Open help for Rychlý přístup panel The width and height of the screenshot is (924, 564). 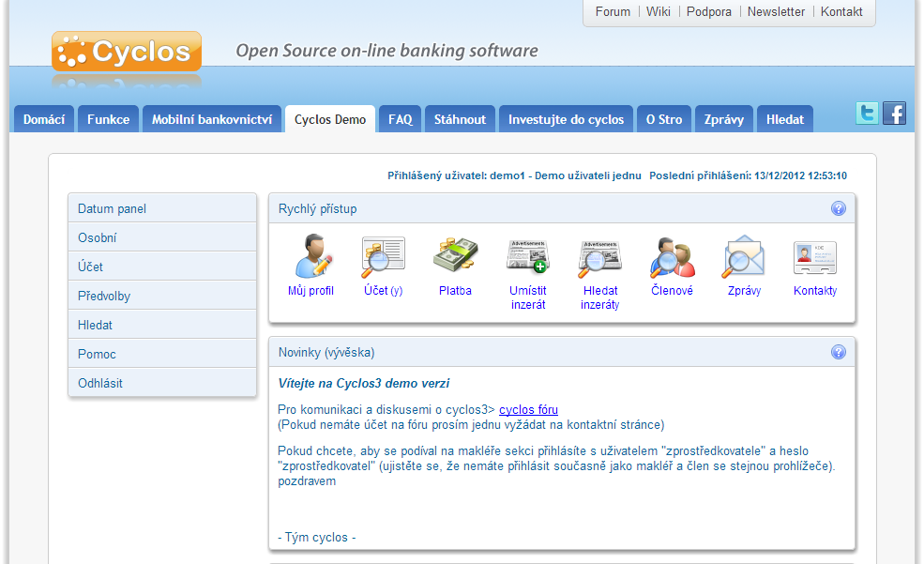[x=839, y=208]
